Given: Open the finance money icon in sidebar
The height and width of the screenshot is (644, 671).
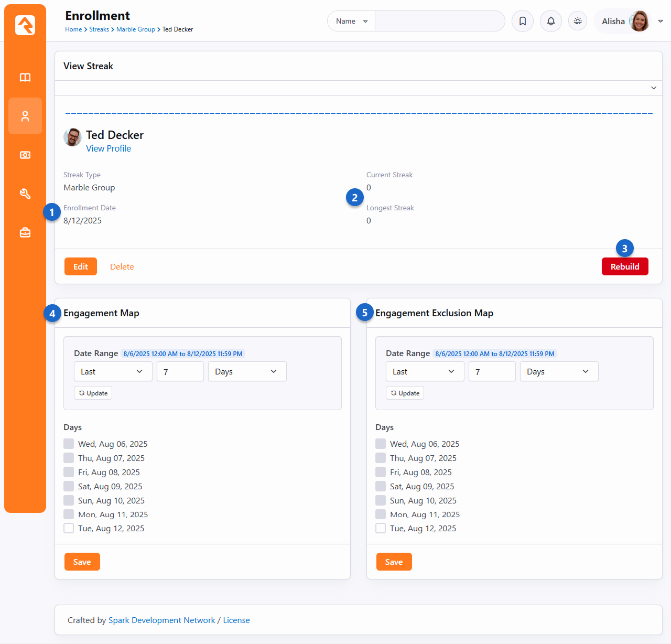Looking at the screenshot, I should click(25, 155).
